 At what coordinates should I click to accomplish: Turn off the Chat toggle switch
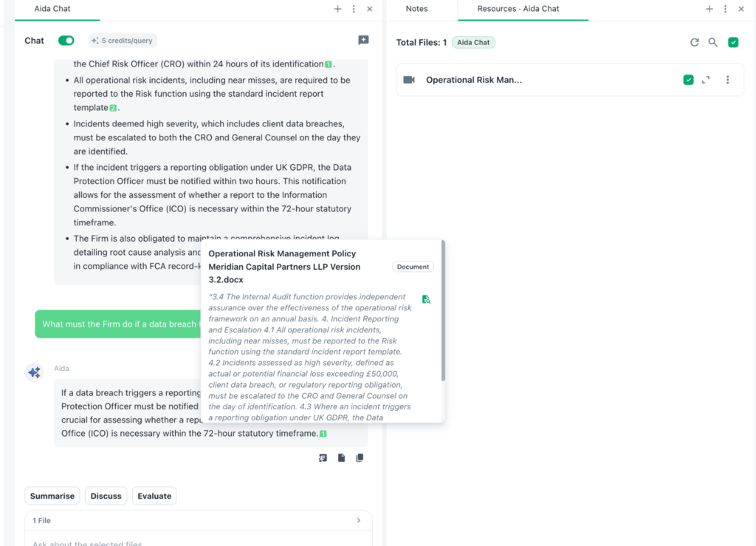click(x=66, y=41)
